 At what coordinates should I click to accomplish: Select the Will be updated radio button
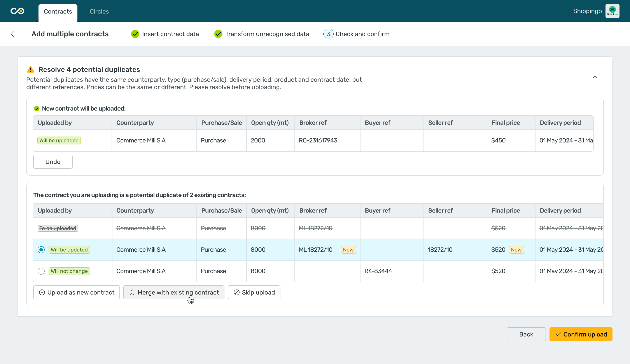click(41, 250)
